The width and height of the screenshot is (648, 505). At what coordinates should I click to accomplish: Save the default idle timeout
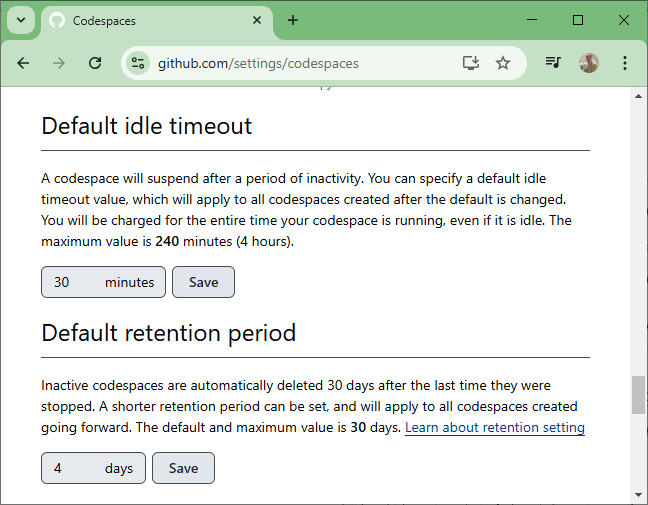click(x=203, y=282)
